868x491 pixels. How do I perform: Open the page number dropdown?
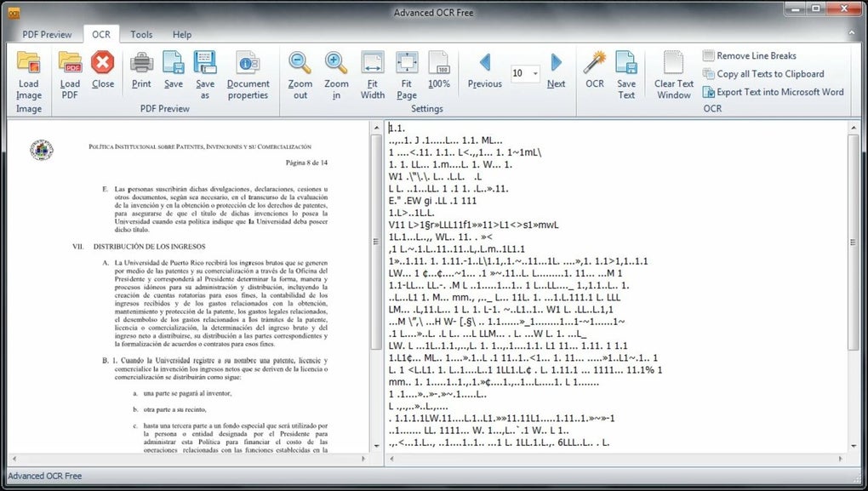click(535, 73)
